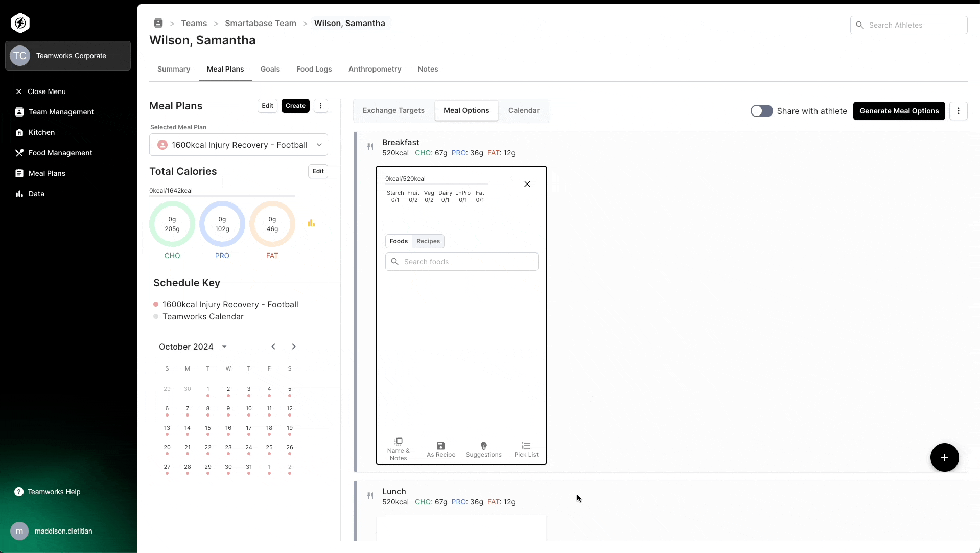Click the Create meal plan button

tap(295, 106)
